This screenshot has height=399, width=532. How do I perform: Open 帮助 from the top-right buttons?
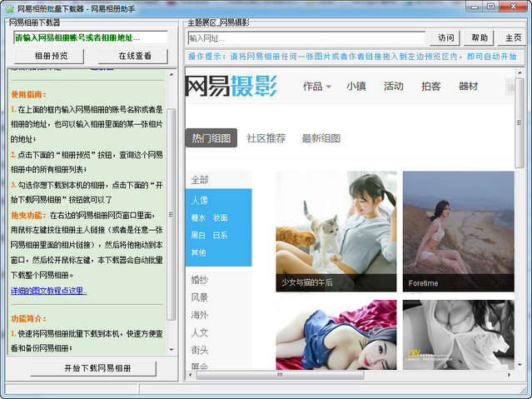480,37
